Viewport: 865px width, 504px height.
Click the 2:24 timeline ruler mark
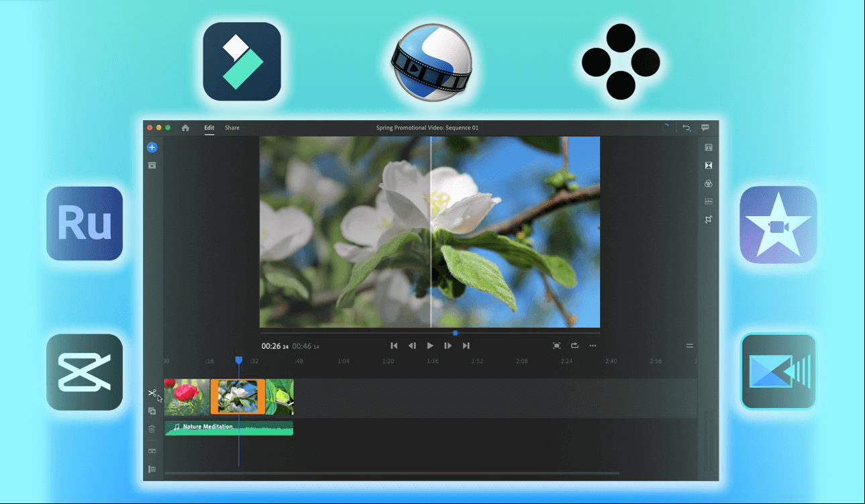(566, 361)
